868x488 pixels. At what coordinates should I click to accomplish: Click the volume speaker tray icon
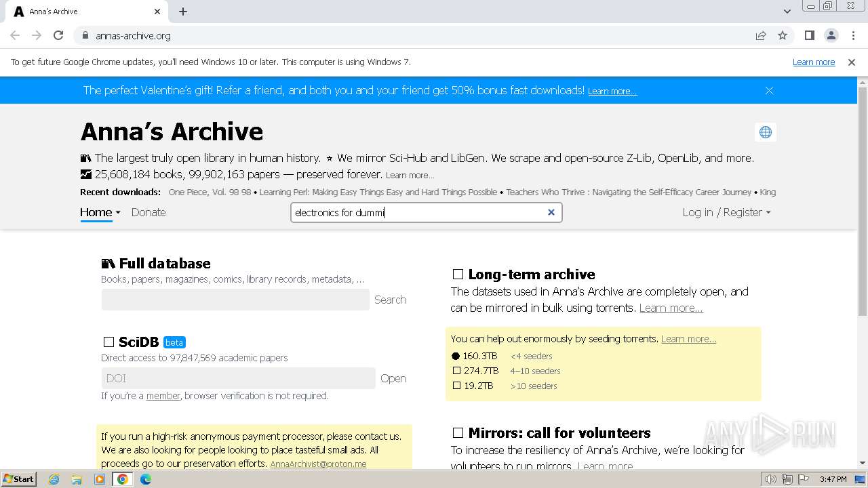(771, 479)
